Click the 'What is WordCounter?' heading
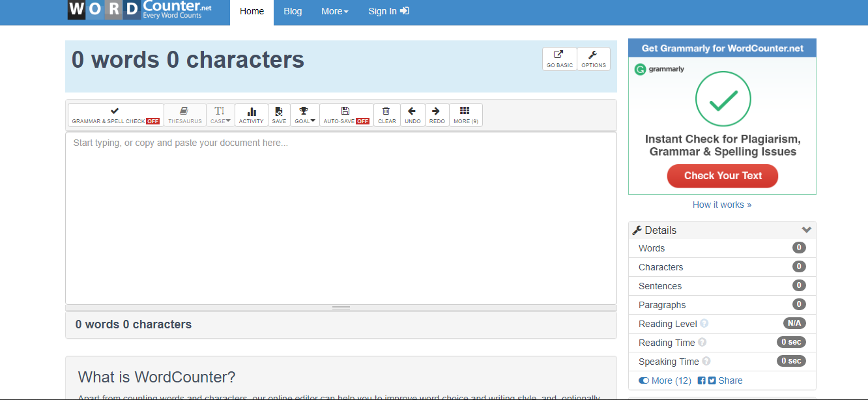This screenshot has height=400, width=868. [156, 377]
